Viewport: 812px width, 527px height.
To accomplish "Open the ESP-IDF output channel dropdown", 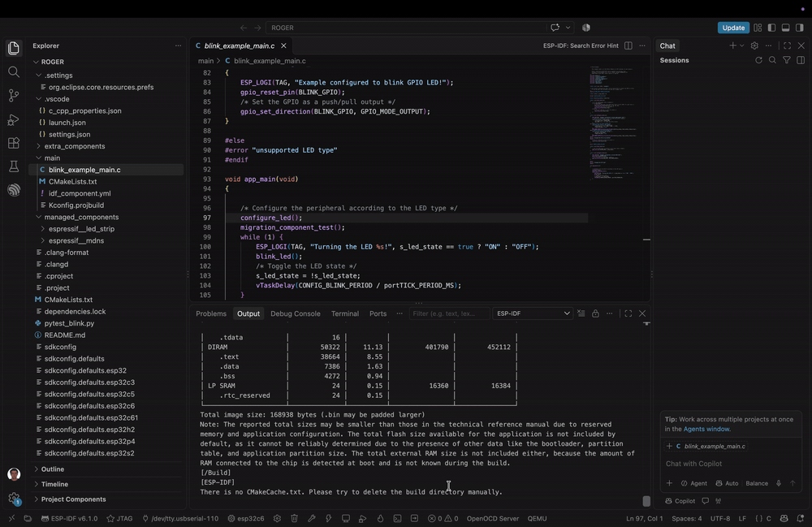I will 533,313.
